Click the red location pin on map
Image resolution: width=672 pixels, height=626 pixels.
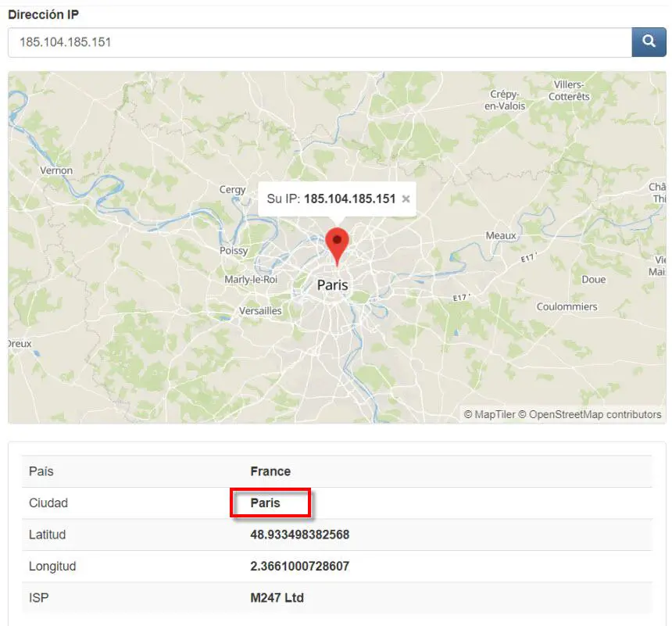[x=337, y=245]
